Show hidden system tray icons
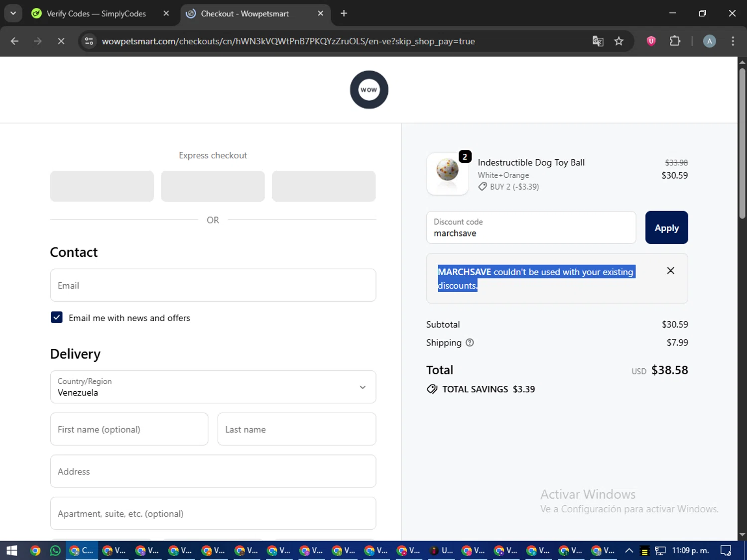 click(x=629, y=551)
